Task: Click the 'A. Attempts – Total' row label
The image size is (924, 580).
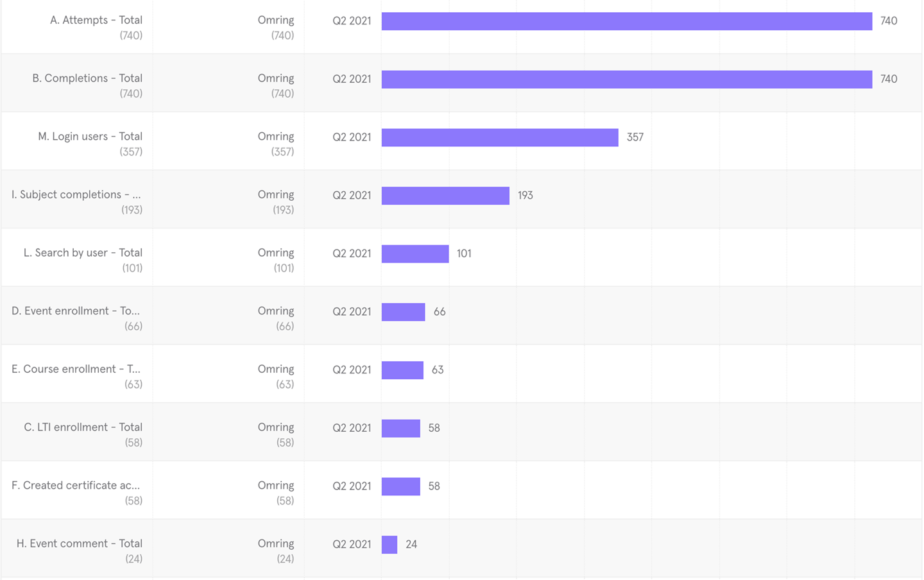Action: click(x=96, y=21)
